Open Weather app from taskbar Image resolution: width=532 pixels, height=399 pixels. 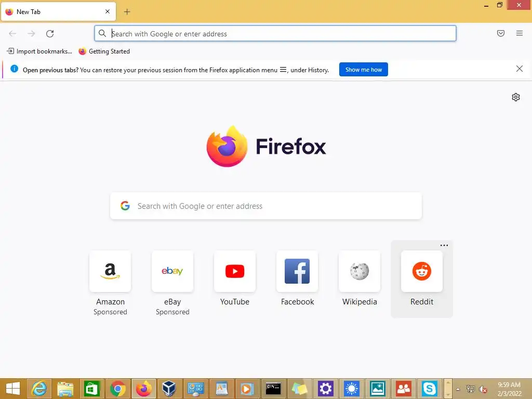point(352,389)
